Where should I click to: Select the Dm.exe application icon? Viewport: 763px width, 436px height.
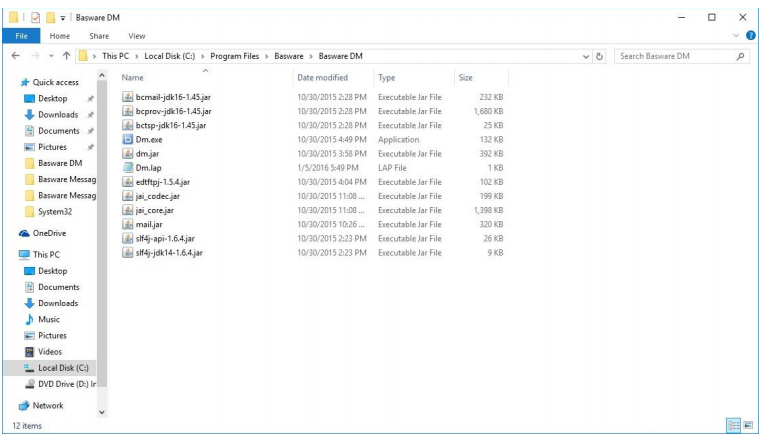[x=127, y=139]
